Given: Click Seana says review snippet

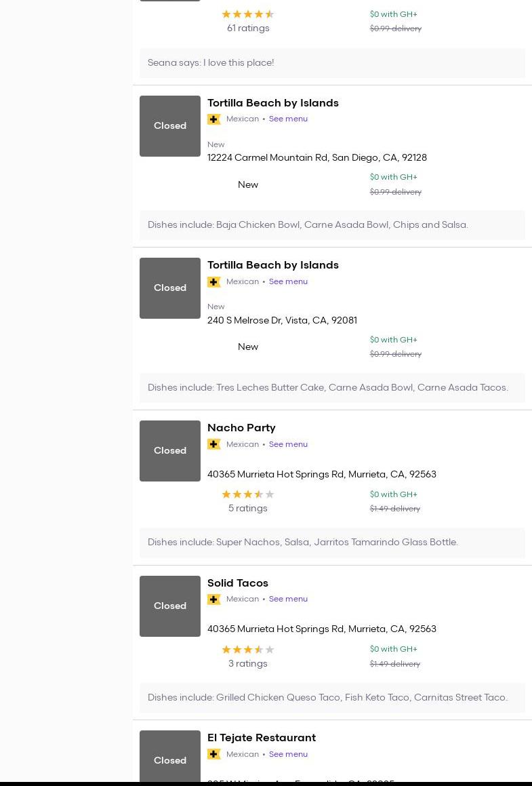Looking at the screenshot, I should coord(211,63).
